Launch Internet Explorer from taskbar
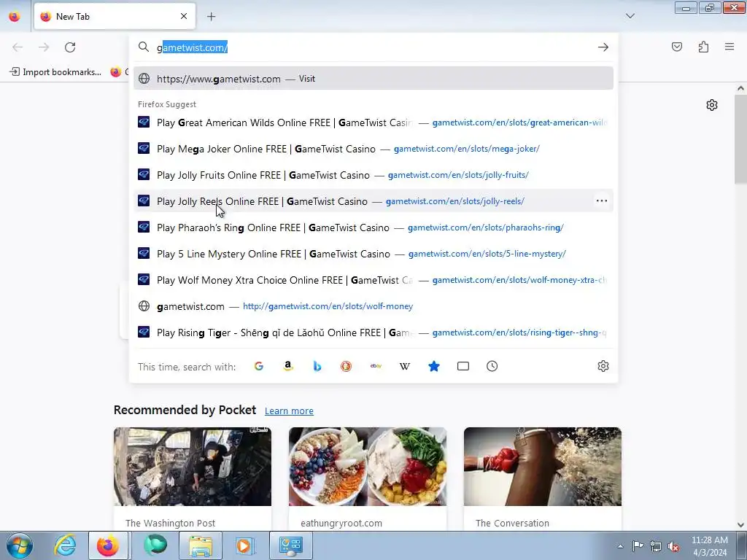Screen dimensions: 747x560 (65, 545)
